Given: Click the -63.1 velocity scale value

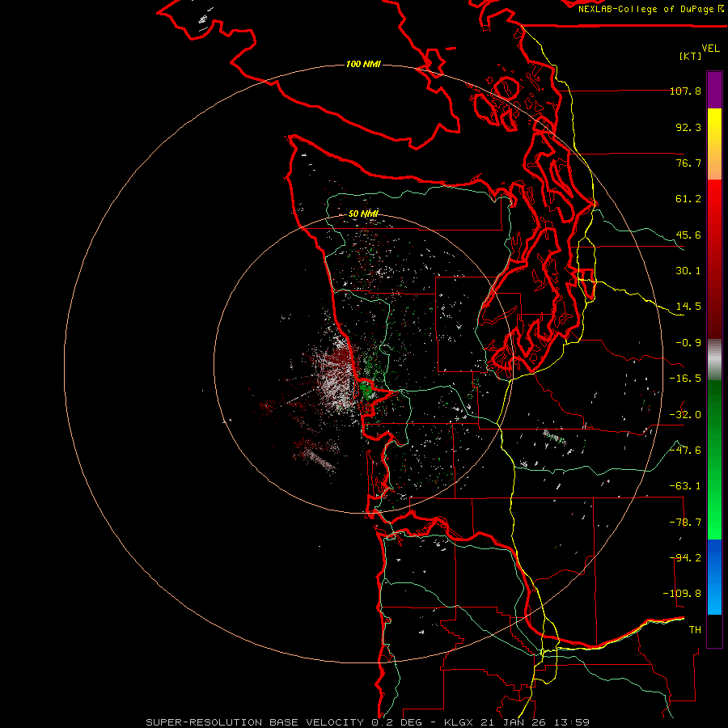Looking at the screenshot, I should 685,486.
